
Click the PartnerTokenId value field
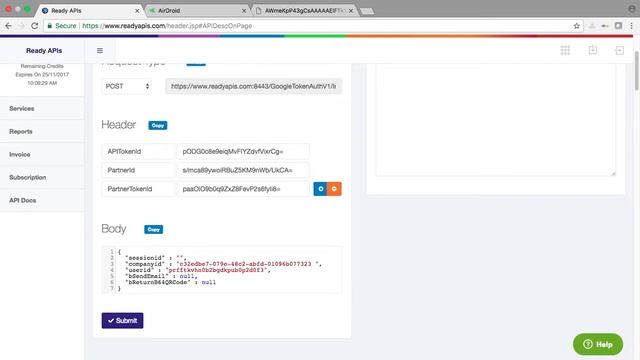pos(243,189)
